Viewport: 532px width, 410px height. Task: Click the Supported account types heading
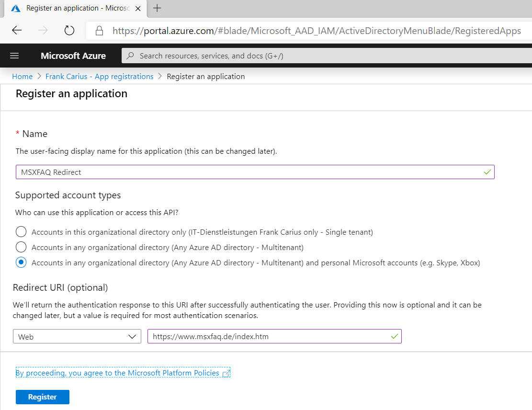tap(68, 195)
